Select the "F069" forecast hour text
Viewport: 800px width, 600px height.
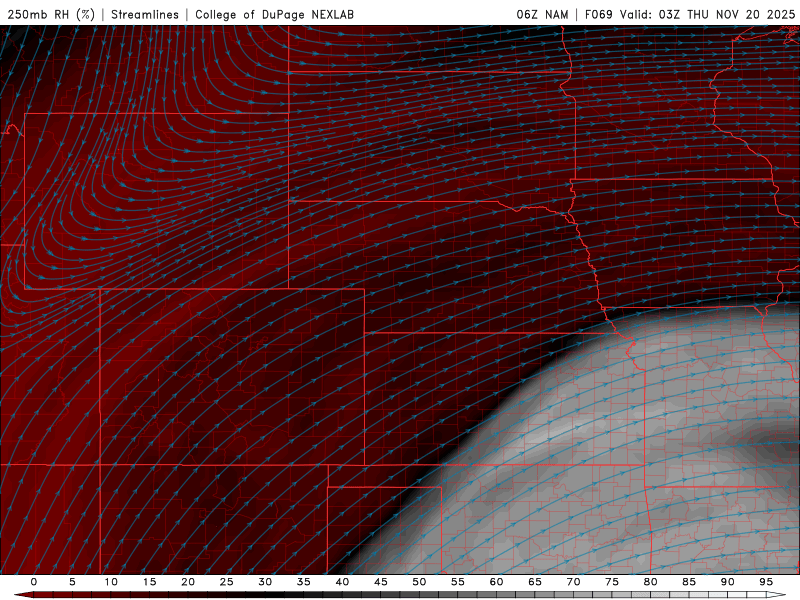tap(598, 14)
